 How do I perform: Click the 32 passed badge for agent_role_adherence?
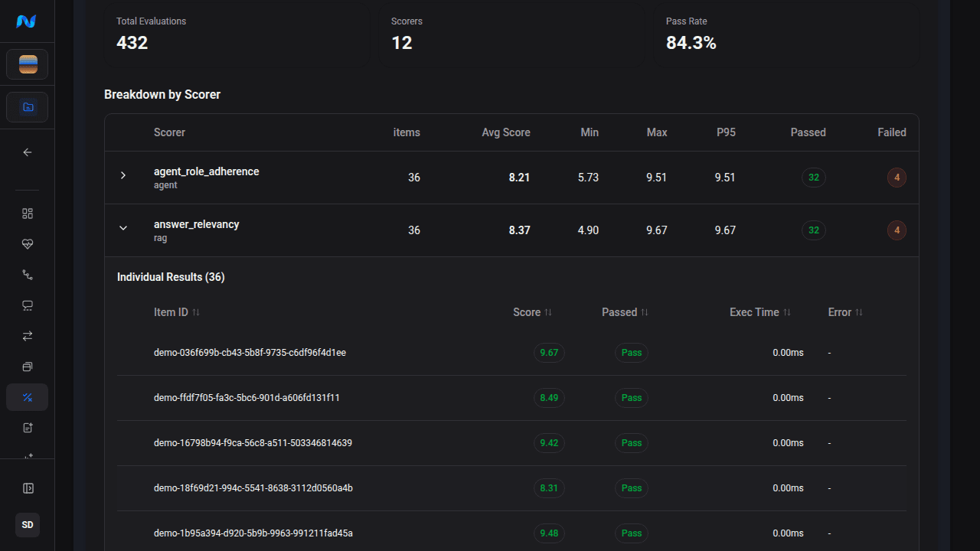814,178
